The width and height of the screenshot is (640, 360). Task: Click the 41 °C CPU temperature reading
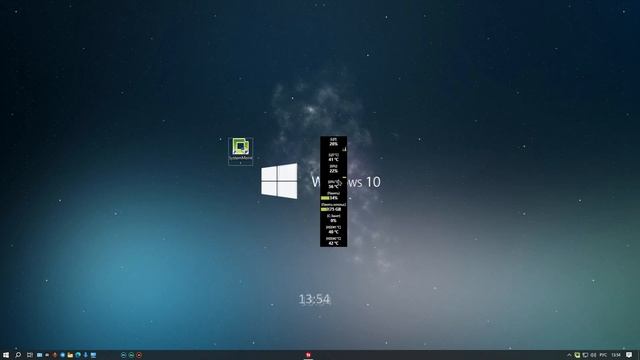coord(333,160)
